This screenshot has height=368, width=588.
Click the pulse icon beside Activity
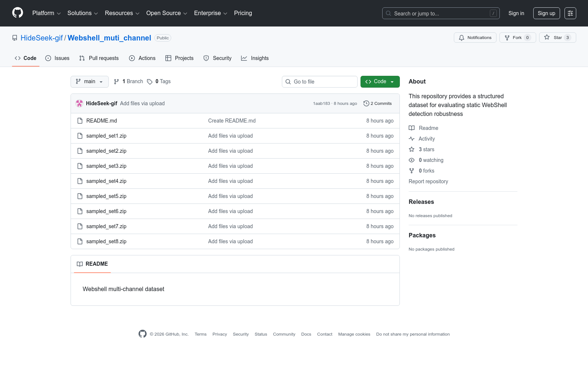pyautogui.click(x=412, y=139)
